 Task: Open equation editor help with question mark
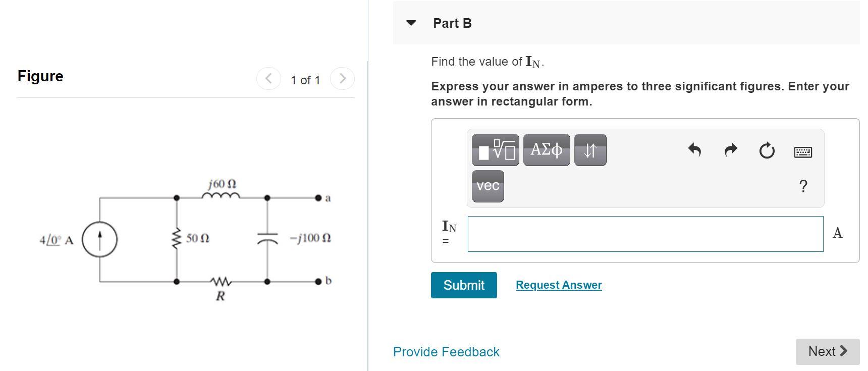pyautogui.click(x=802, y=186)
